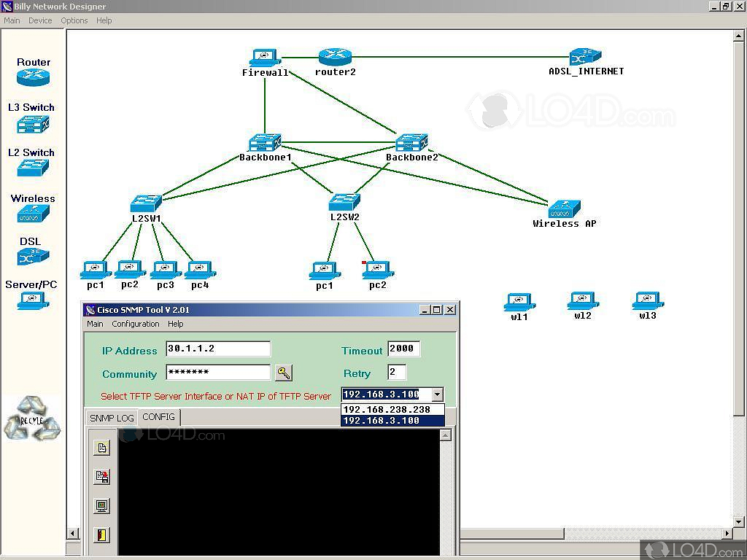The width and height of the screenshot is (747, 560).
Task: Select the Backbone1 switch node
Action: pos(265,142)
